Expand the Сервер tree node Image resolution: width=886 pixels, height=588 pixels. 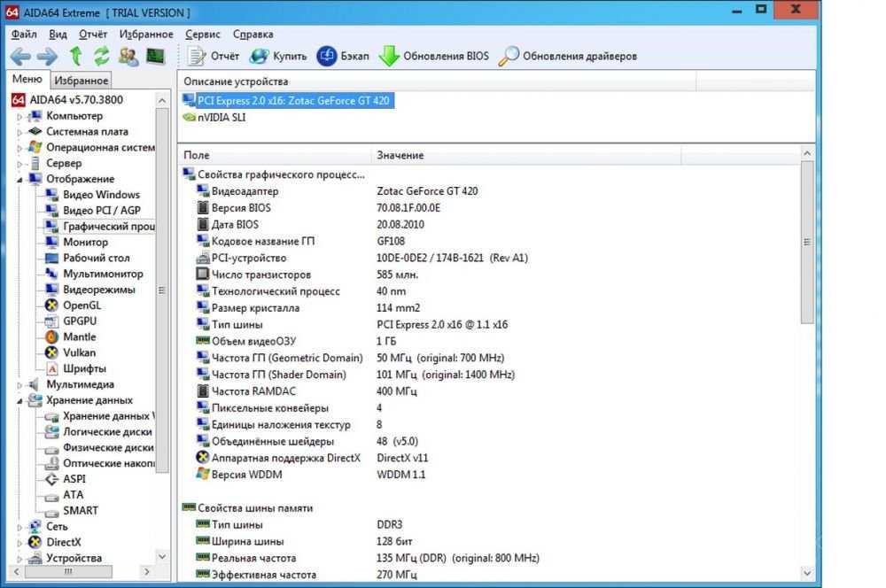(19, 164)
